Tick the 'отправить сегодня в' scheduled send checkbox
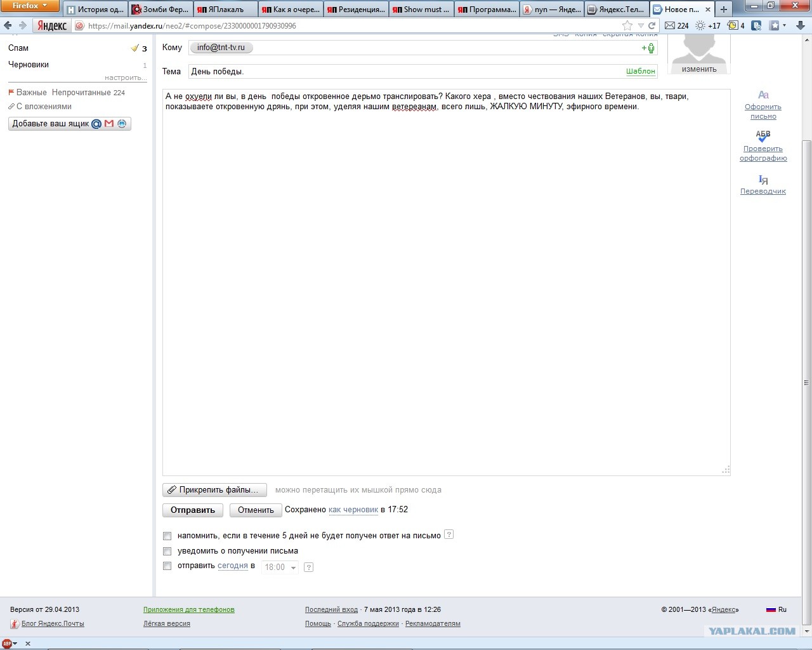 [x=167, y=566]
